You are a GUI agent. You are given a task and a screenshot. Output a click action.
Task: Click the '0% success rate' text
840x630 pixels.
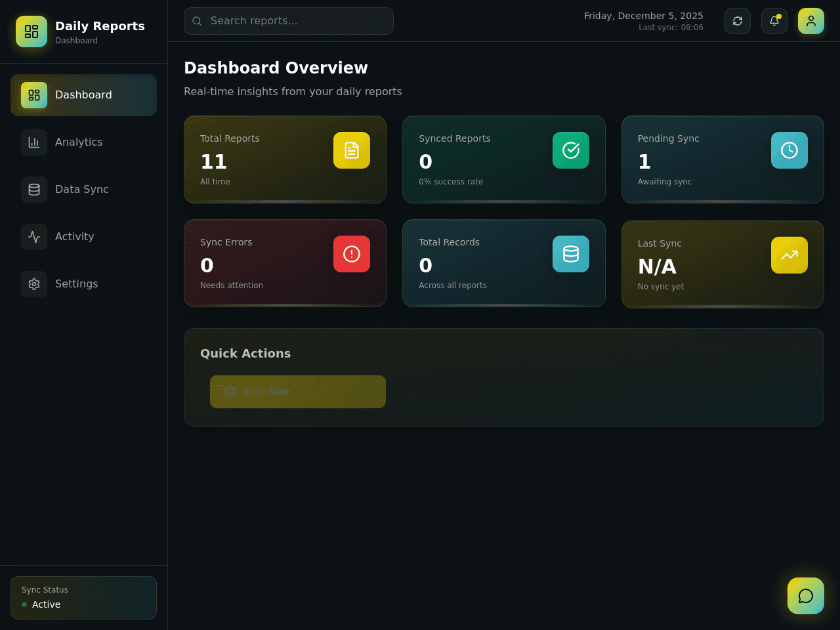451,182
